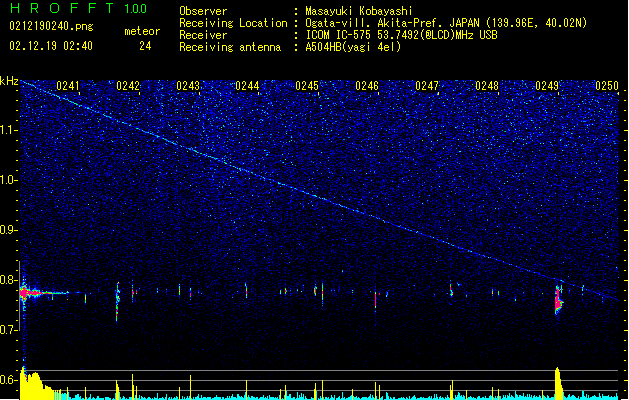The height and width of the screenshot is (400, 629).
Task: Click the 0247 time marker
Action: click(427, 85)
